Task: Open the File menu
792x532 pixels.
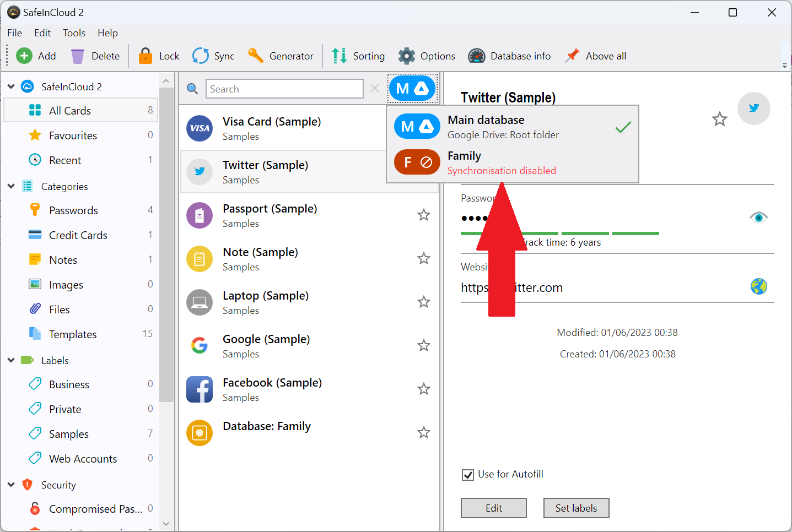Action: tap(15, 33)
